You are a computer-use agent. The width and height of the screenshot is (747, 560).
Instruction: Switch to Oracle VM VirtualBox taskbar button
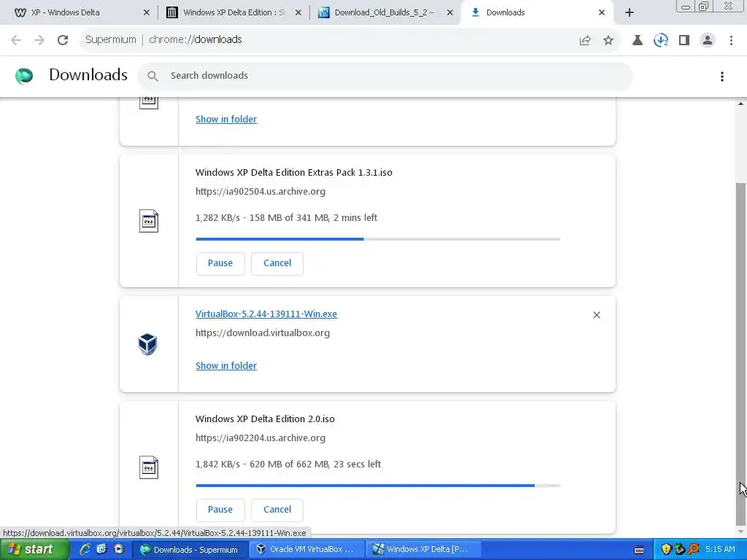click(307, 550)
